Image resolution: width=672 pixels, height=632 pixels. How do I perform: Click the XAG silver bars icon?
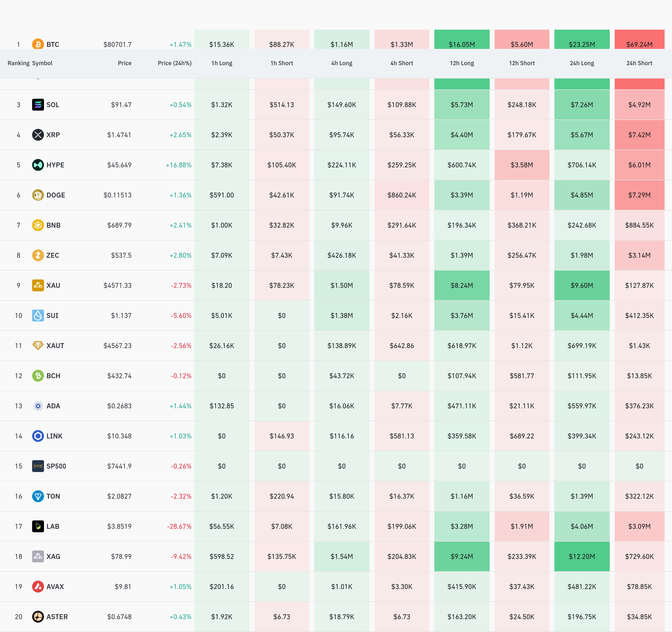[x=38, y=556]
